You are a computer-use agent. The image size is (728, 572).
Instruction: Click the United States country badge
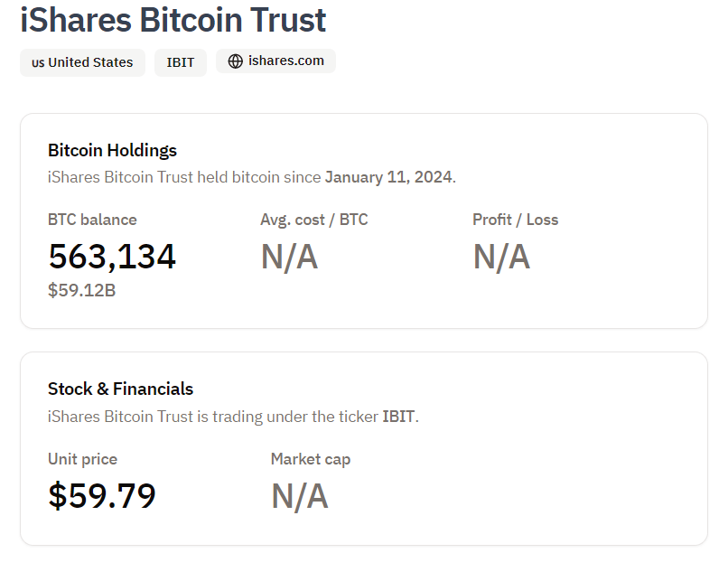pyautogui.click(x=82, y=62)
